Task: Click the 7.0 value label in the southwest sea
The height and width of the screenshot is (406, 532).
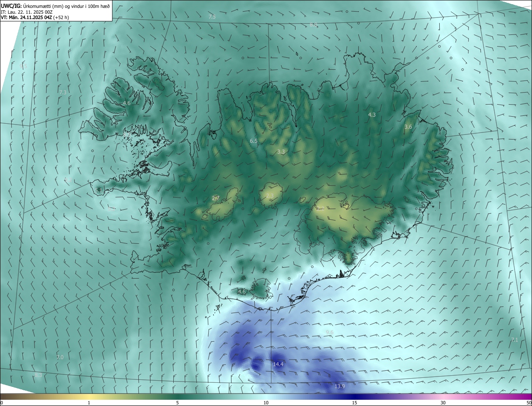Action: (60, 357)
